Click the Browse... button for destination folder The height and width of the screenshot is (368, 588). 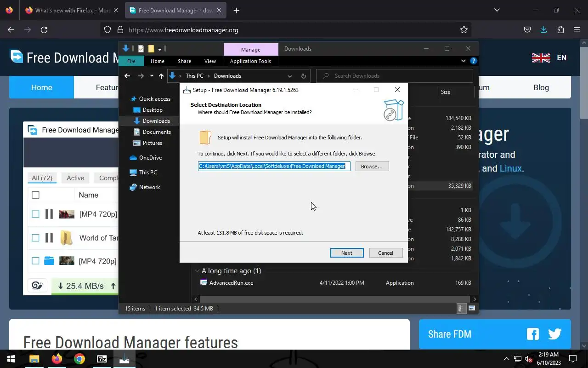(x=372, y=166)
